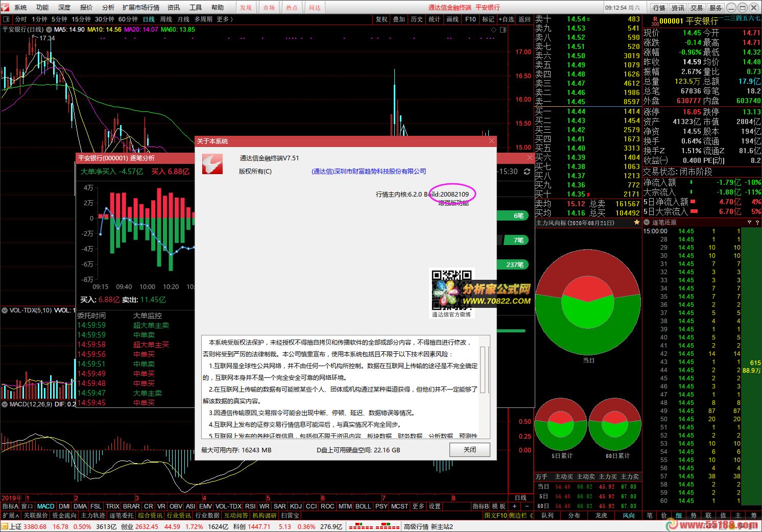
Task: Open the 深圳市财富趋势科技 company link
Action: click(x=369, y=172)
